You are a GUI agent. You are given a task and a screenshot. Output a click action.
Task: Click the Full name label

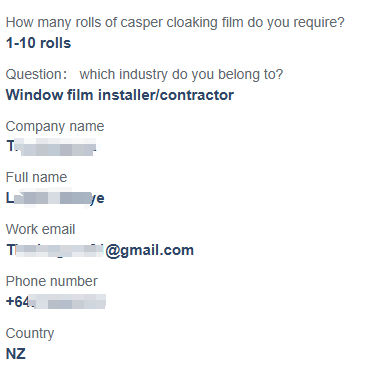coord(36,177)
